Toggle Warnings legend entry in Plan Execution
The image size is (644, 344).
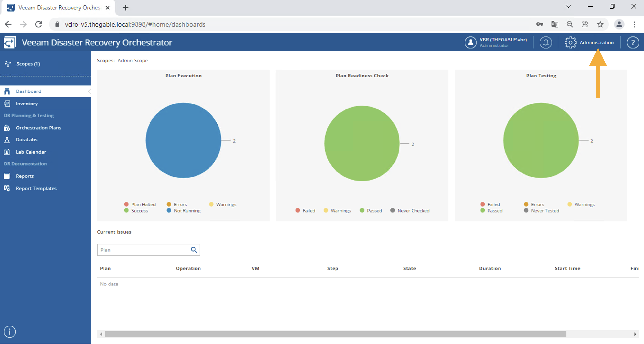tap(223, 204)
